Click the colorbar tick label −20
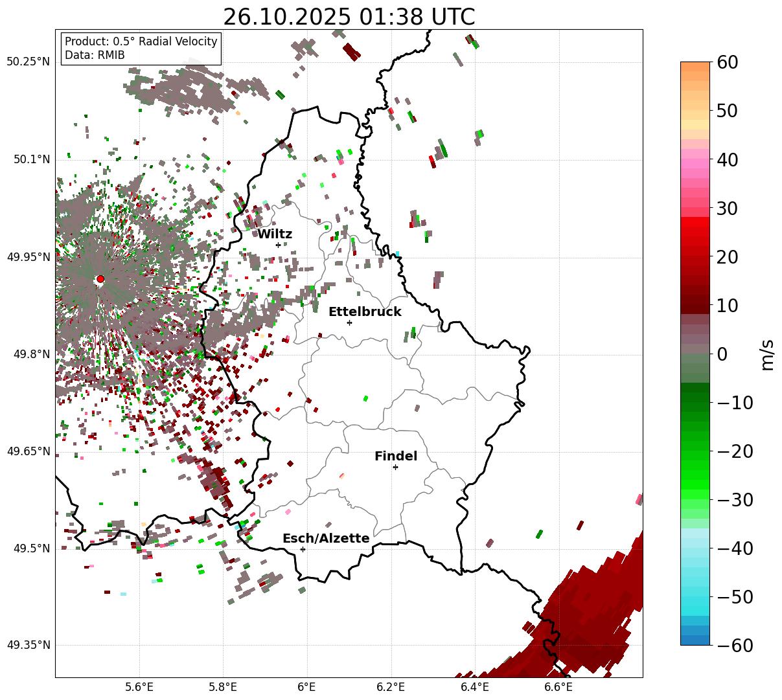Viewport: 782px width, 700px height. (735, 451)
